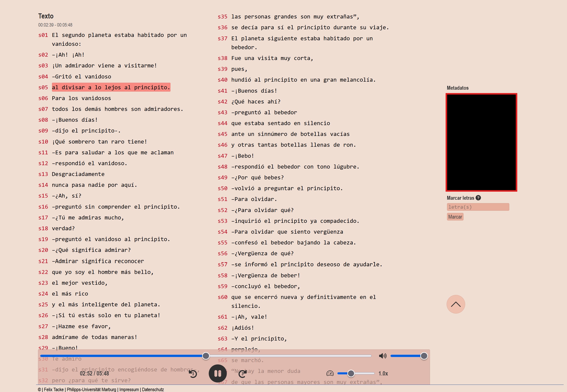Click line '–¡Ah, vale!'
The height and width of the screenshot is (392, 567).
point(249,317)
